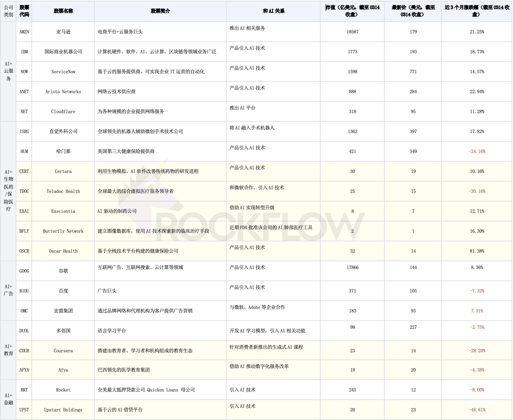Click the DUOL ticker cell

[x=24, y=331]
